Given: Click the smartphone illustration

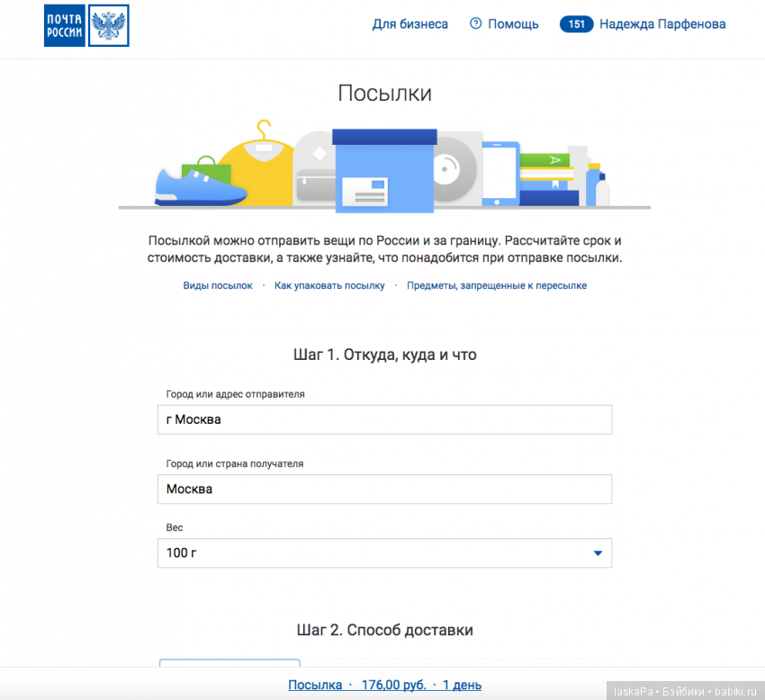Looking at the screenshot, I should pos(500,173).
